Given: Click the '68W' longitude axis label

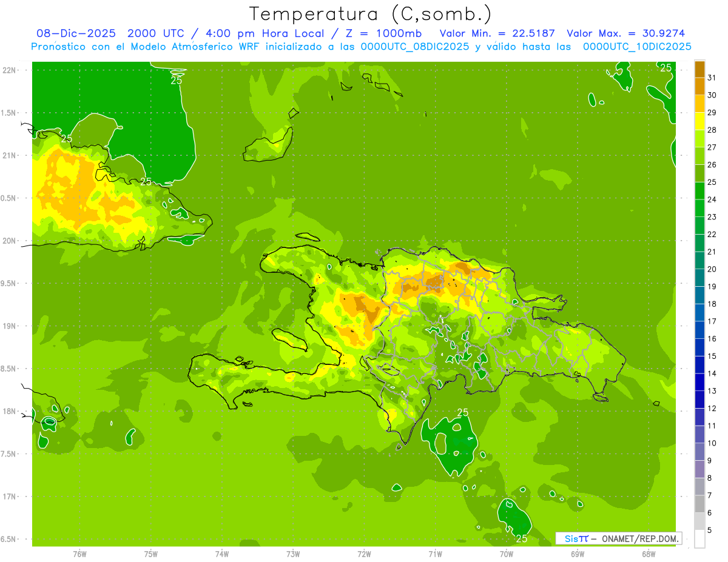Looking at the screenshot, I should 649,554.
